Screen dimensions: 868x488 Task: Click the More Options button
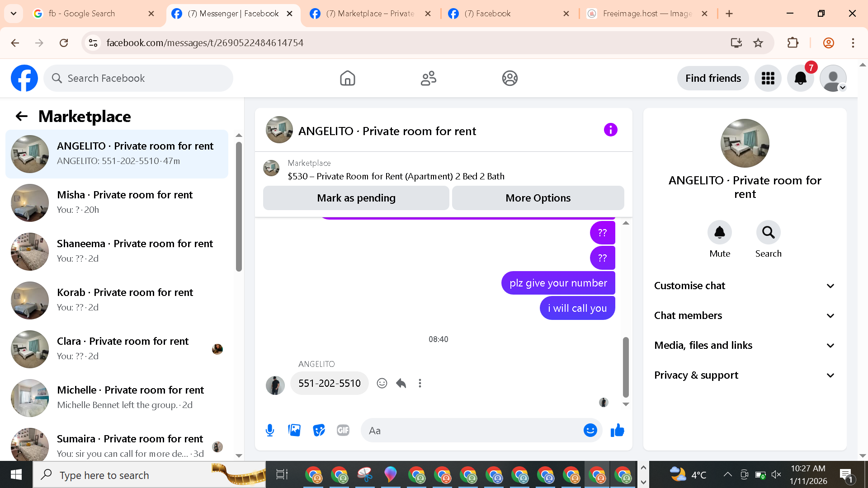click(538, 198)
